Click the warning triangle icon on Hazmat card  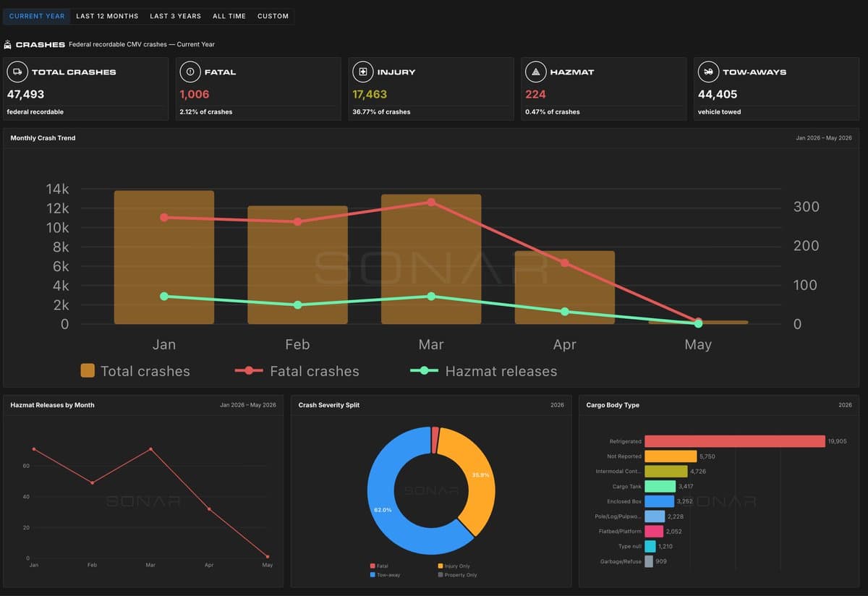[x=535, y=72]
